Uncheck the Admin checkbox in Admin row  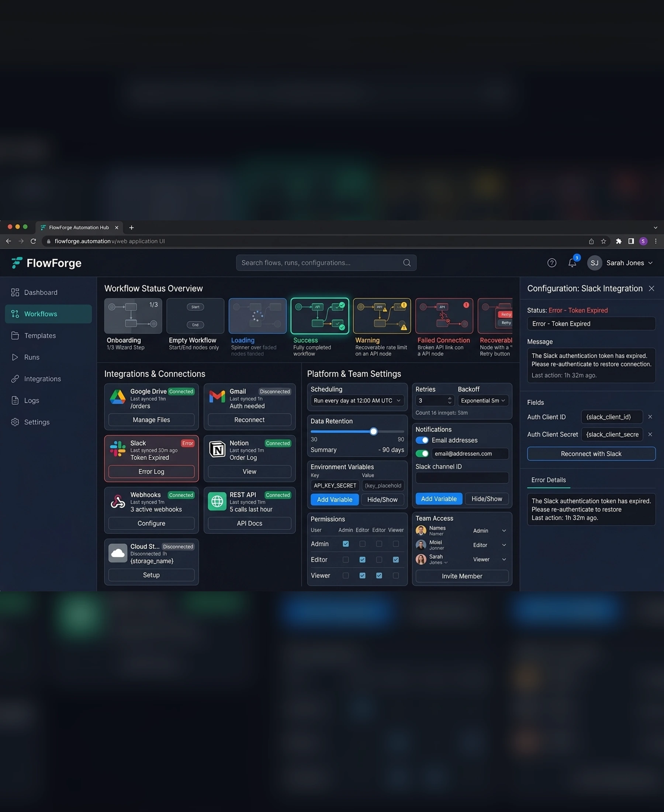click(346, 544)
